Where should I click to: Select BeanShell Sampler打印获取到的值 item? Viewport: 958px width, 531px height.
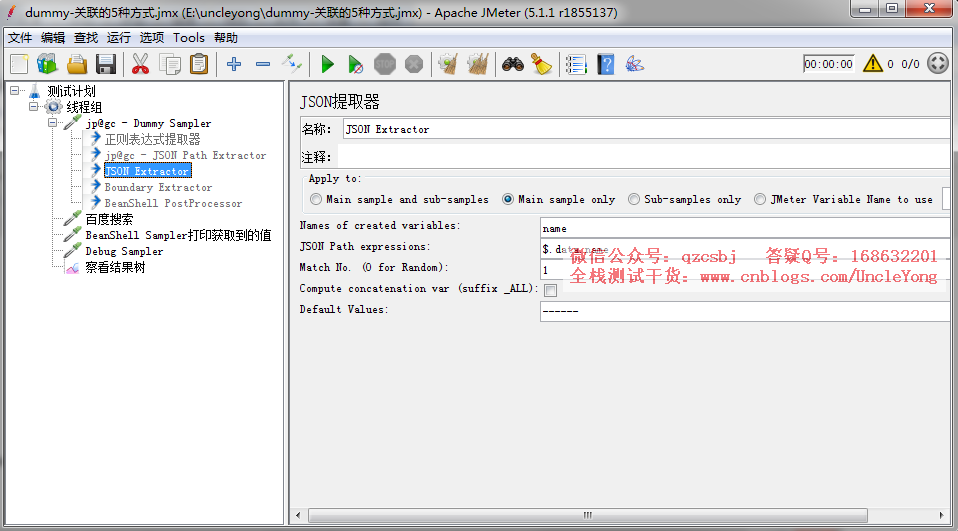(178, 235)
